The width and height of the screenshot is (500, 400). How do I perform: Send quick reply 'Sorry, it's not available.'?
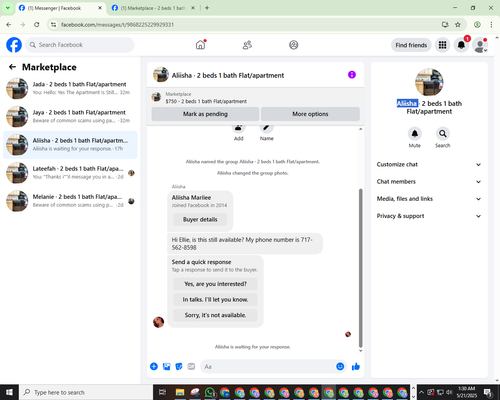[x=215, y=315]
